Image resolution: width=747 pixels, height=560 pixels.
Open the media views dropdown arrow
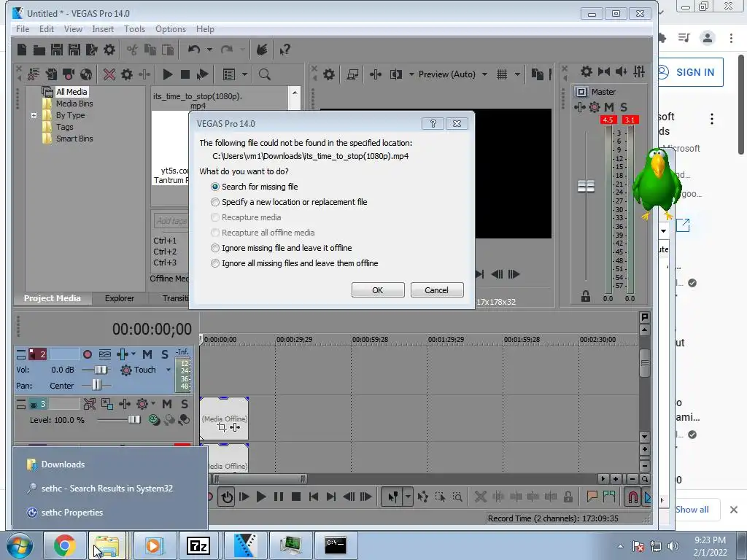[244, 74]
